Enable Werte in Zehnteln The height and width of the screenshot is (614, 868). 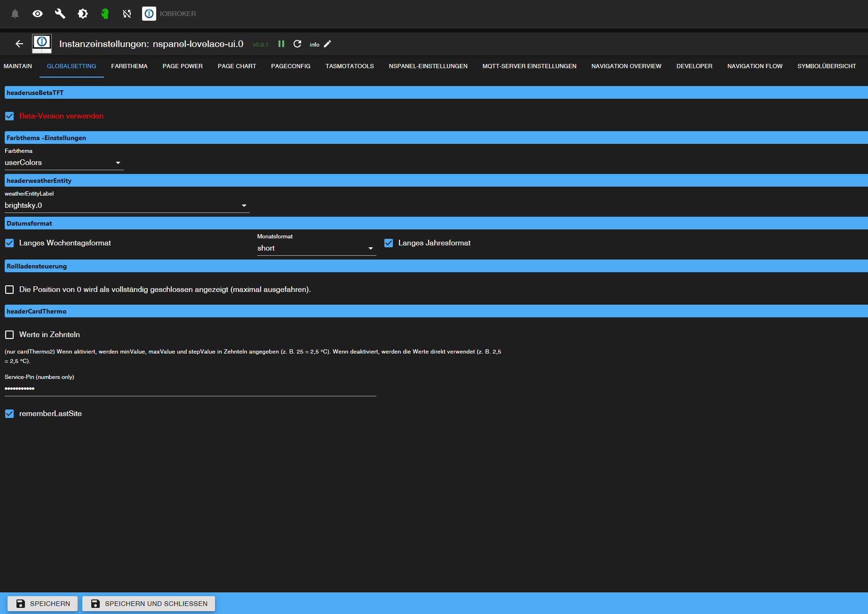tap(9, 334)
